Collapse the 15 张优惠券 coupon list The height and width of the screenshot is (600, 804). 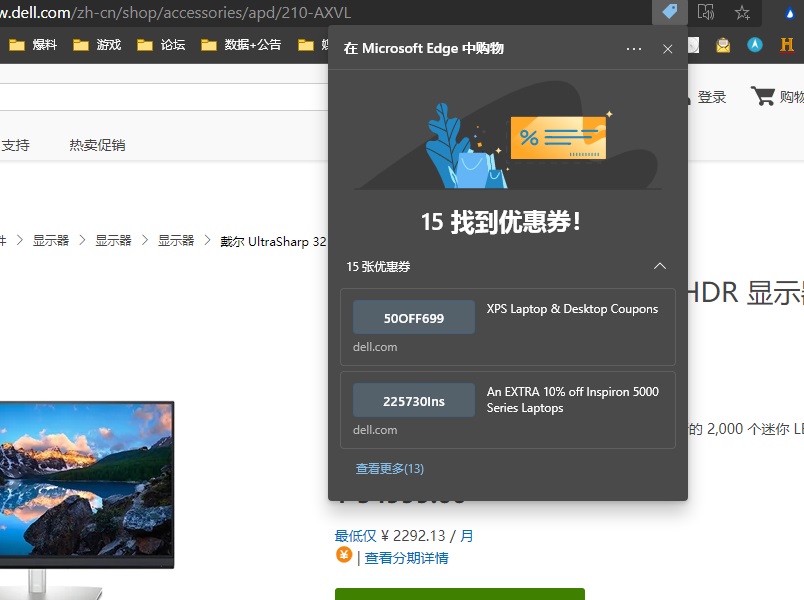click(660, 266)
